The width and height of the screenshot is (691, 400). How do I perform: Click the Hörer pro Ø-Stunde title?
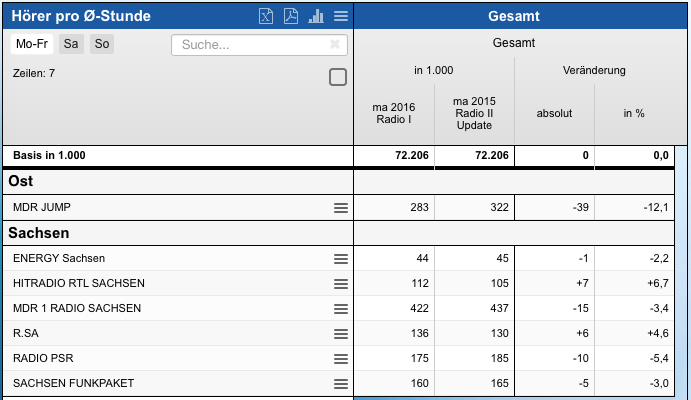click(x=81, y=16)
